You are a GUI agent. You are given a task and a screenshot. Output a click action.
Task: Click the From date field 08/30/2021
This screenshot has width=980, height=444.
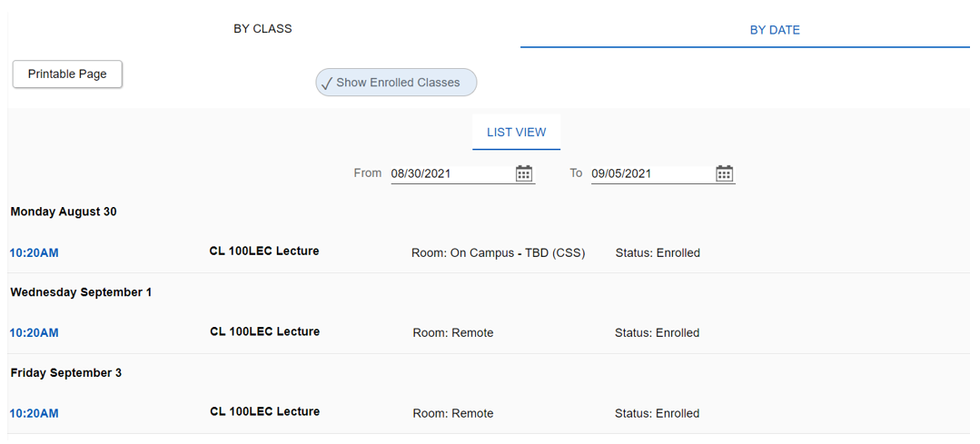click(450, 173)
